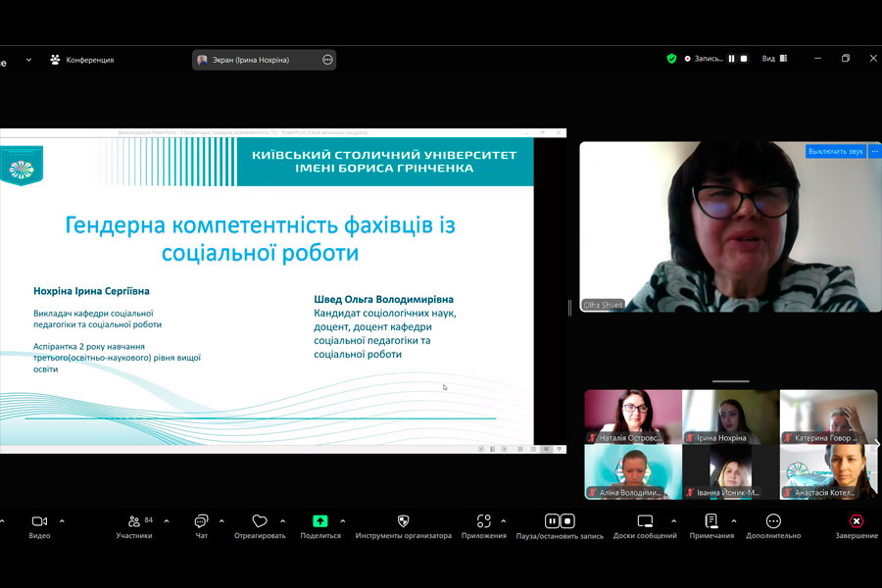This screenshot has height=588, width=882.
Task: Click slide text Швед Ольга Володимирівна
Action: [383, 299]
